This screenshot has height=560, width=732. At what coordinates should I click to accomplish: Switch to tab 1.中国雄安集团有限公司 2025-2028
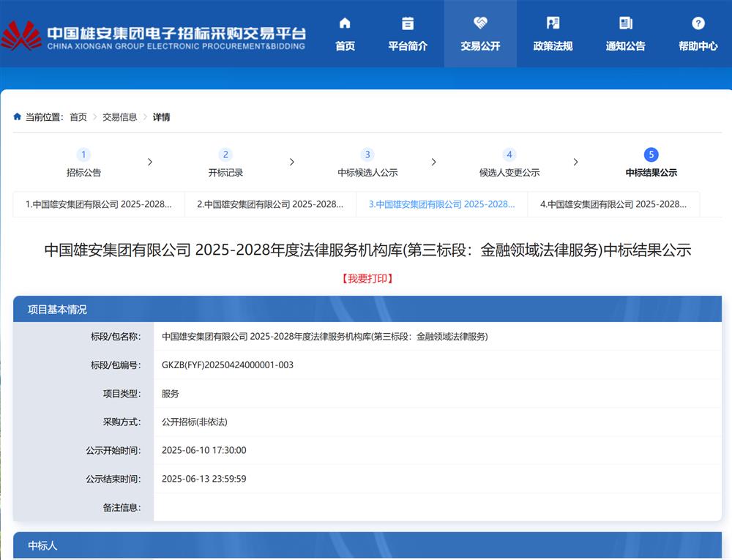[x=99, y=204]
